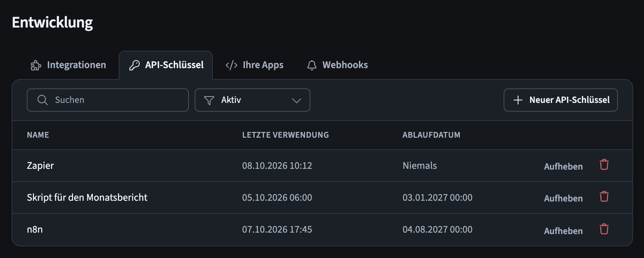Click the NAME column header
644x258 pixels.
38,135
